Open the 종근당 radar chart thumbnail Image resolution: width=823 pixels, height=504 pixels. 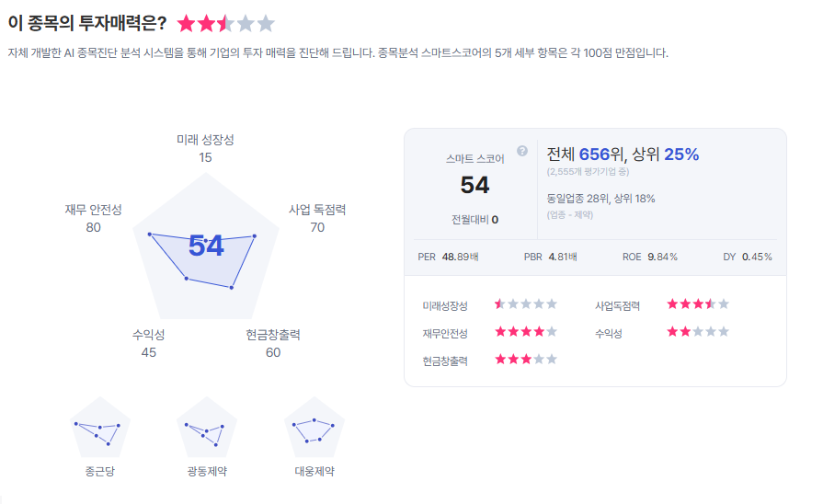pyautogui.click(x=99, y=428)
